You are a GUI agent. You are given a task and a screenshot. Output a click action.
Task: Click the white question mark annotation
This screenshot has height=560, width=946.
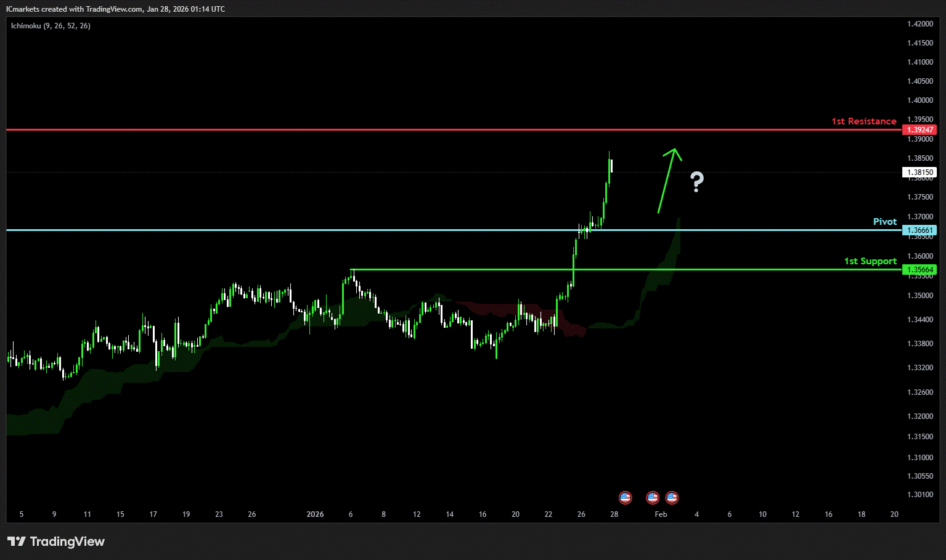(x=696, y=182)
